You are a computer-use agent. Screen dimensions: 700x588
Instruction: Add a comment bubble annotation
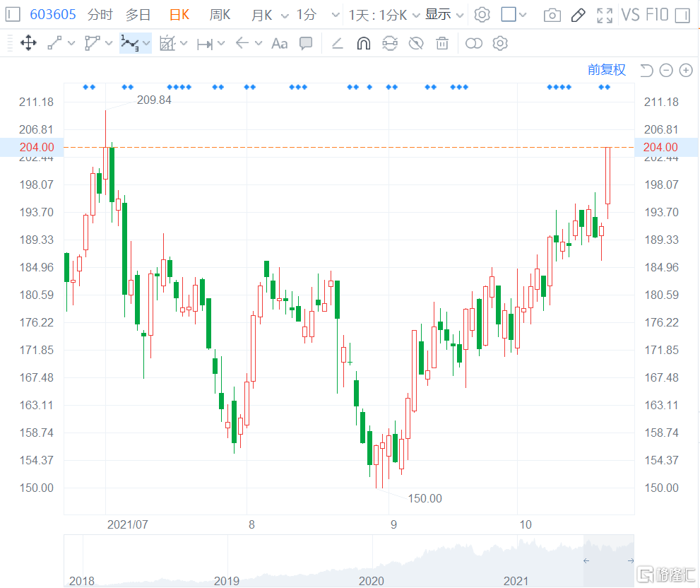click(306, 44)
